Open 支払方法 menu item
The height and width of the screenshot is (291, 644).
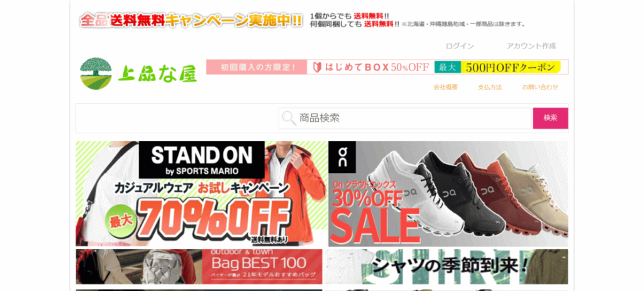click(490, 87)
